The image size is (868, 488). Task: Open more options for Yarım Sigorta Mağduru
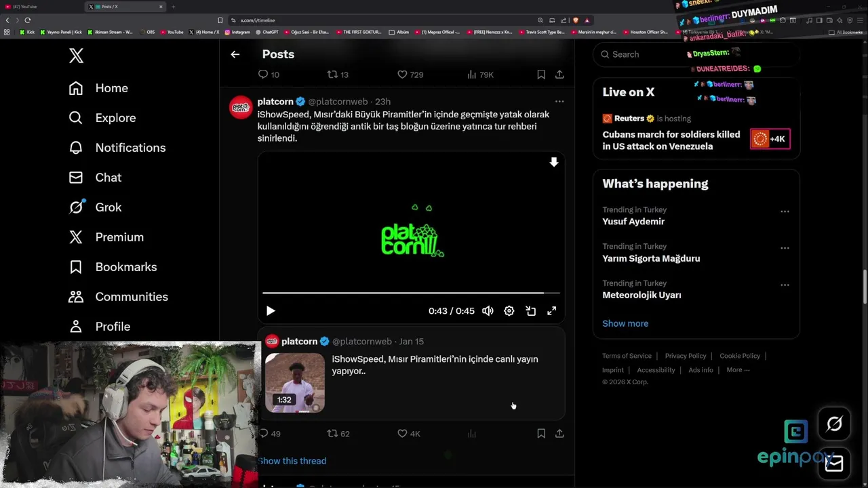coord(785,248)
